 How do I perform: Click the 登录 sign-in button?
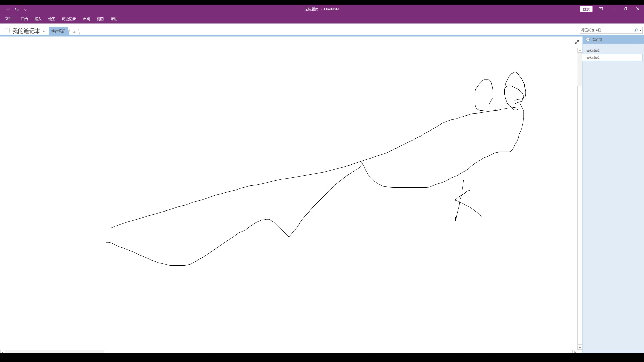point(586,9)
